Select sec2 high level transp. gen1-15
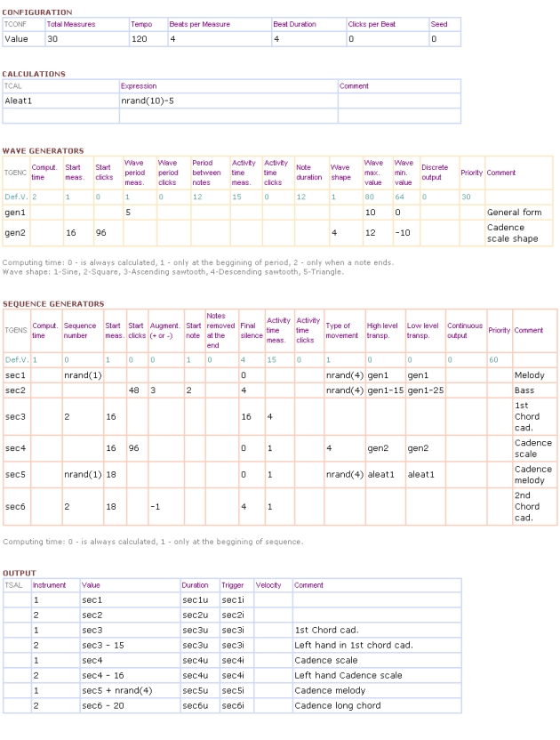 (384, 390)
